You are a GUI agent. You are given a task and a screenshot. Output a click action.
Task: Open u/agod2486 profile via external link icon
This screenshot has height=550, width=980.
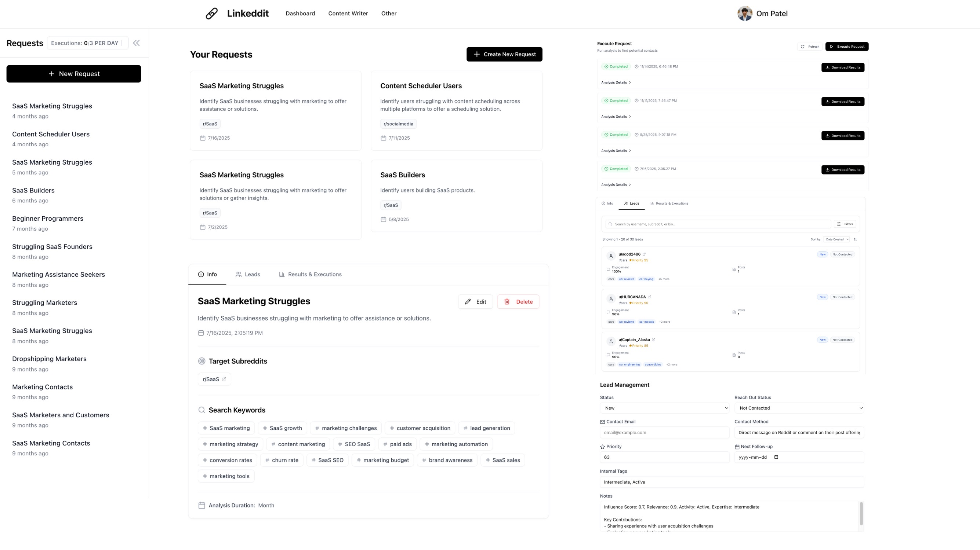pyautogui.click(x=644, y=254)
